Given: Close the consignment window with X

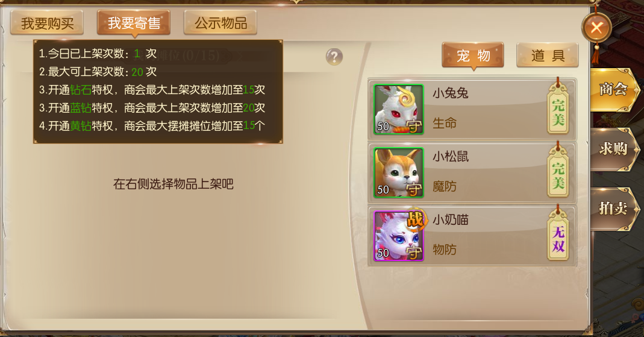Looking at the screenshot, I should click(x=597, y=28).
